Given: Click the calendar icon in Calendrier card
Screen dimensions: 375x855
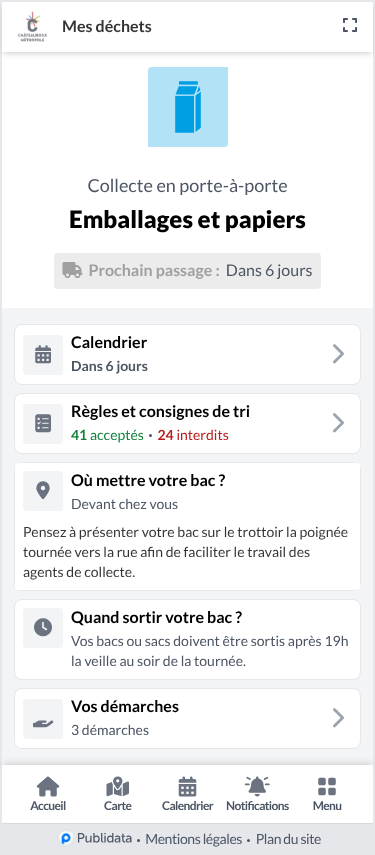Looking at the screenshot, I should click(43, 355).
